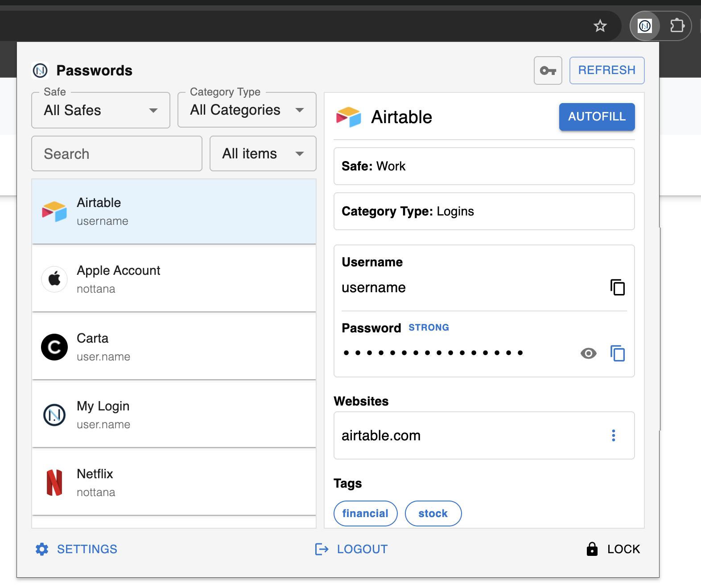Click the Airtable logo in detail header
Viewport: 701px width, 588px height.
349,117
